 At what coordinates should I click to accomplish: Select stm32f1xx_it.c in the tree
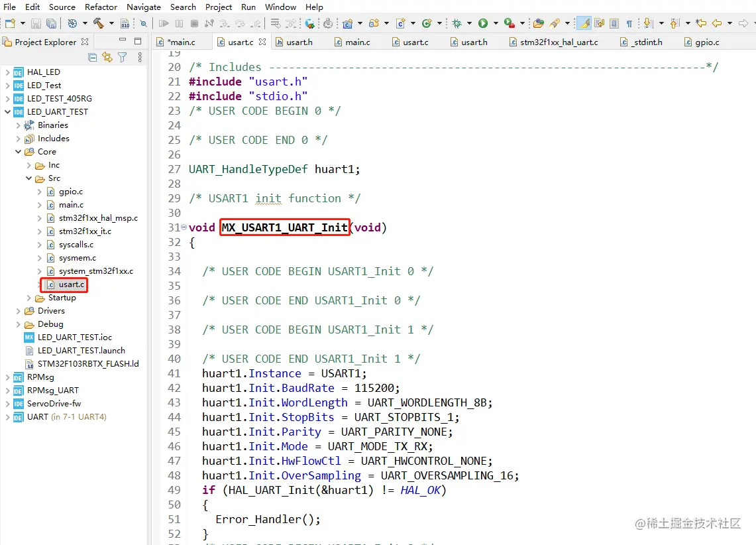80,231
